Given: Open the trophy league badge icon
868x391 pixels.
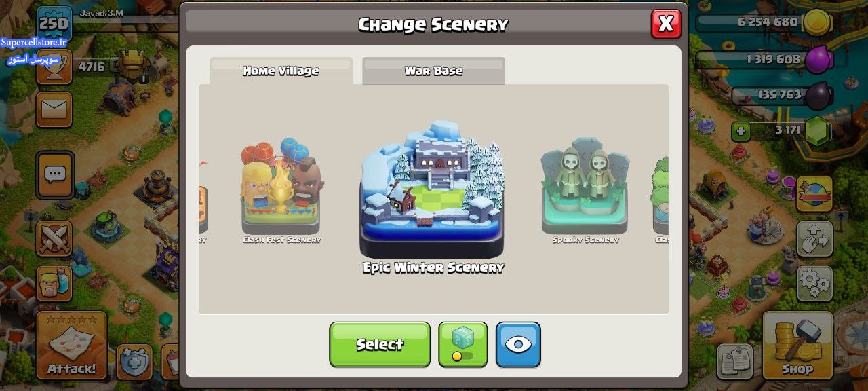Looking at the screenshot, I should coord(54,67).
